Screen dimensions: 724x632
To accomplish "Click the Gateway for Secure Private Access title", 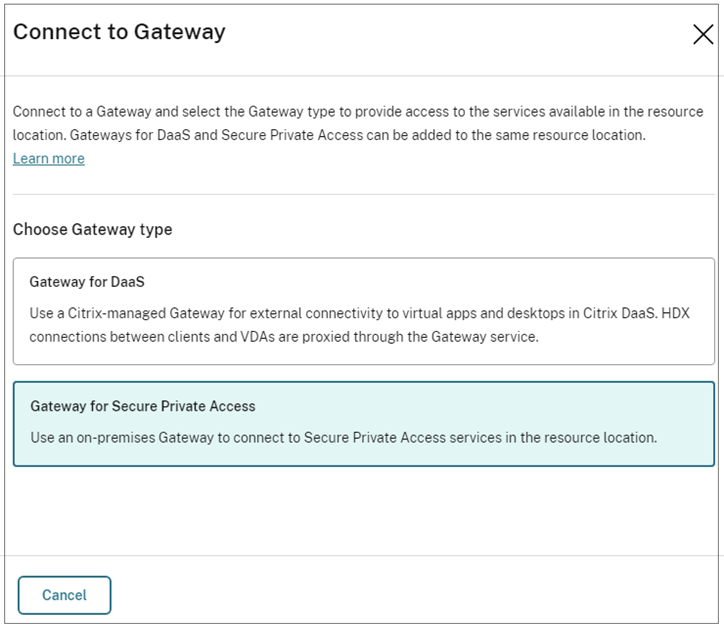I will 143,406.
